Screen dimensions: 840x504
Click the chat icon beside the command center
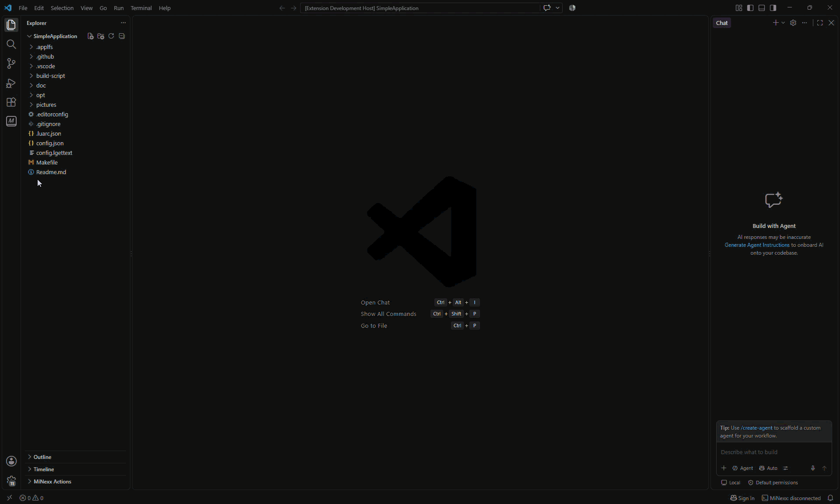tap(547, 8)
